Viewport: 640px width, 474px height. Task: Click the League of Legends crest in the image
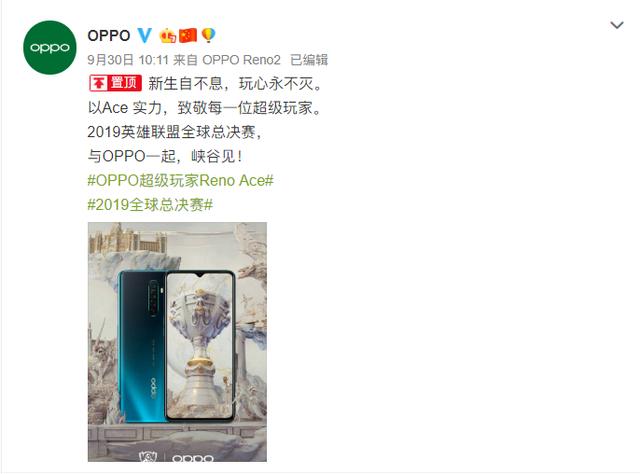coord(148,456)
